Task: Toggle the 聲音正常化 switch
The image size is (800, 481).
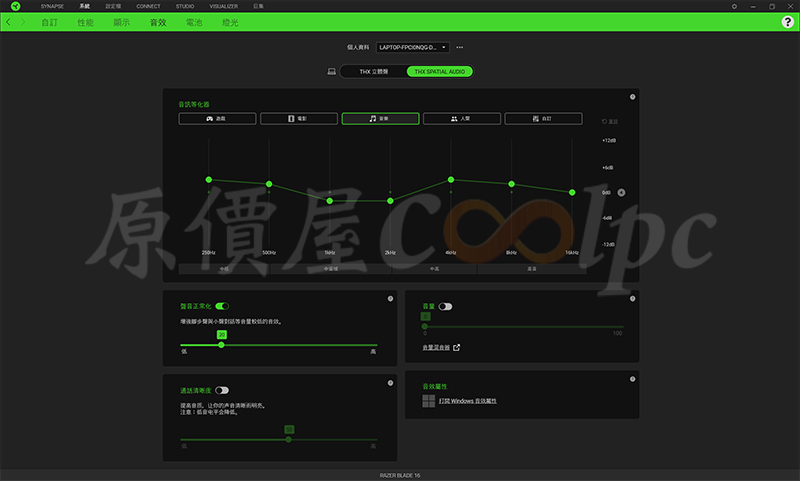Action: point(222,306)
